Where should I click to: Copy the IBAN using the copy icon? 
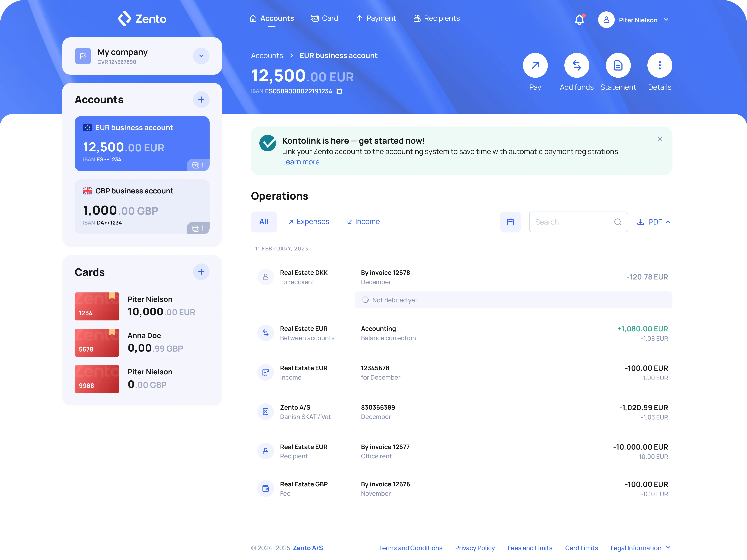[x=339, y=91]
